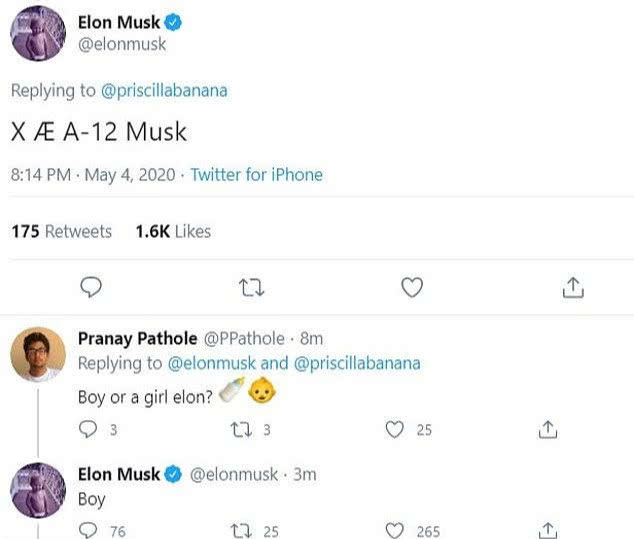Like the "Boy" reply with 265 likes
The width and height of the screenshot is (634, 539).
395,531
